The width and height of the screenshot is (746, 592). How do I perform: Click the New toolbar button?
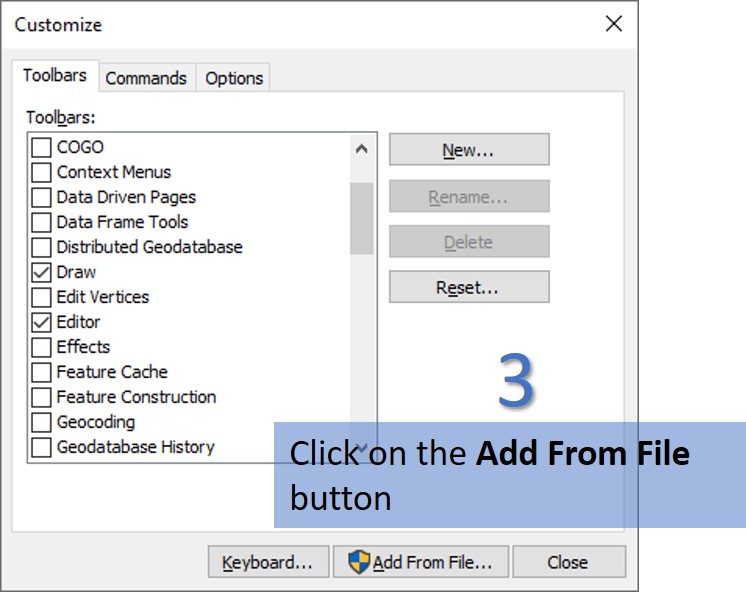click(x=468, y=150)
